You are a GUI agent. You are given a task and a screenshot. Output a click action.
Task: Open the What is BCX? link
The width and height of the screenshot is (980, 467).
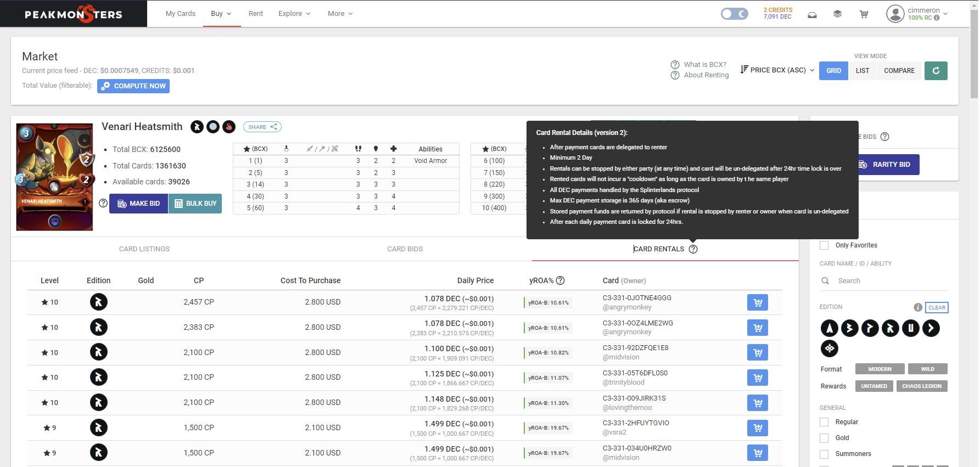point(704,65)
